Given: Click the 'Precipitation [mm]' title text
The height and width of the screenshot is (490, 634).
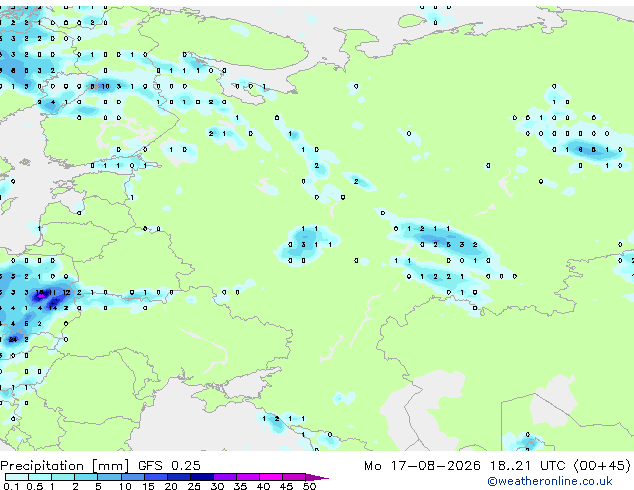Looking at the screenshot, I should click(x=65, y=466).
